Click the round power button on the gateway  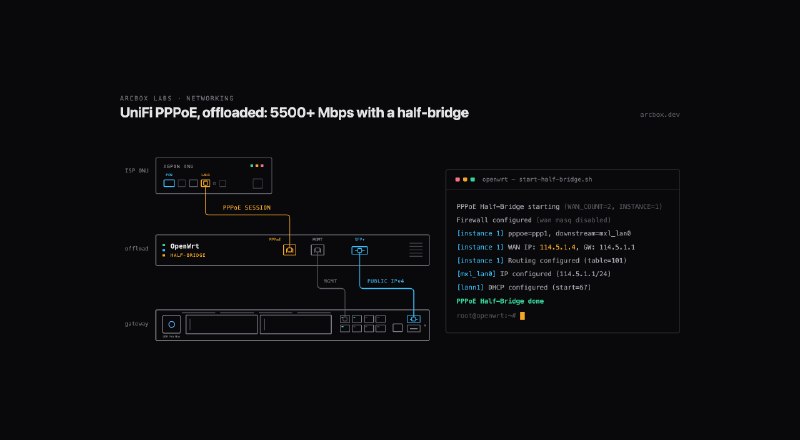(x=171, y=325)
